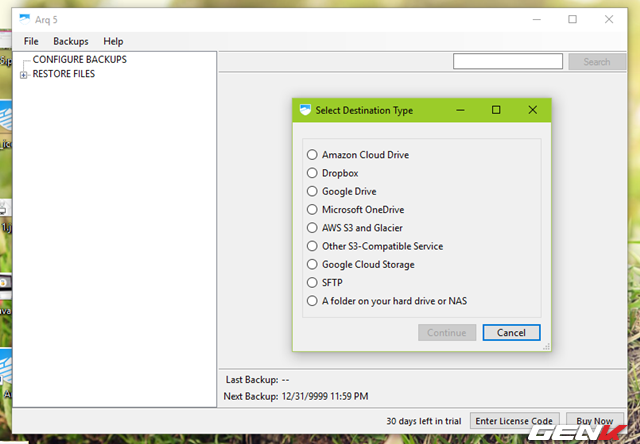Screen dimensions: 640x444
Task: Maximize the Select Destination Type dialog
Action: click(496, 110)
